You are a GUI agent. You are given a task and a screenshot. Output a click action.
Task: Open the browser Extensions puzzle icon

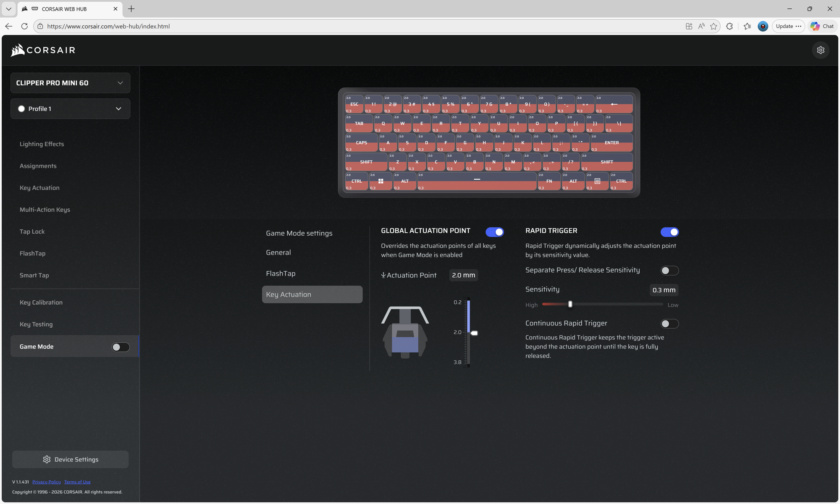coord(730,26)
